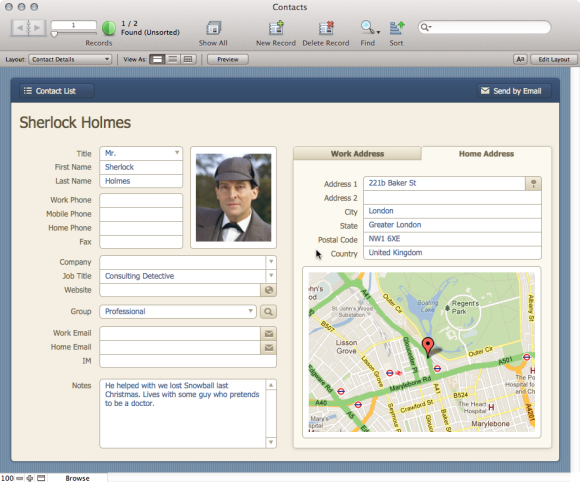Click the Fax field

[141, 242]
